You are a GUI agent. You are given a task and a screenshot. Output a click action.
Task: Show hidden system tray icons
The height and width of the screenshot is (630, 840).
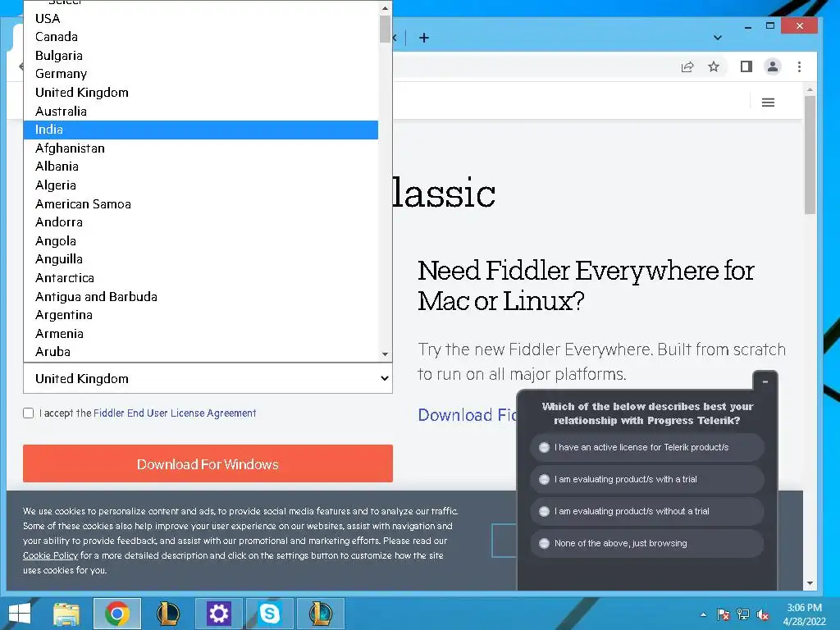(703, 614)
